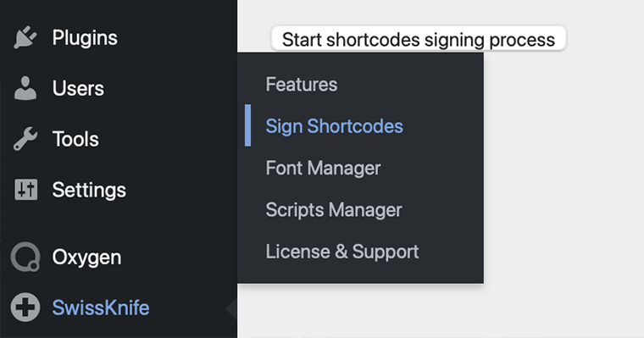Image resolution: width=644 pixels, height=338 pixels.
Task: Select the SwissKnife text label
Action: coord(101,308)
